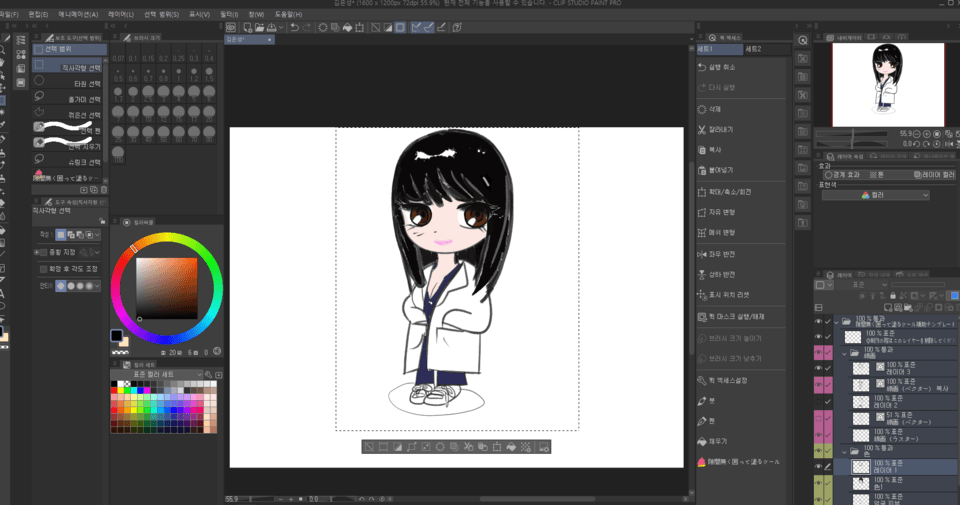The height and width of the screenshot is (505, 960).
Task: Pick brush size 100 preset
Action: tap(118, 153)
